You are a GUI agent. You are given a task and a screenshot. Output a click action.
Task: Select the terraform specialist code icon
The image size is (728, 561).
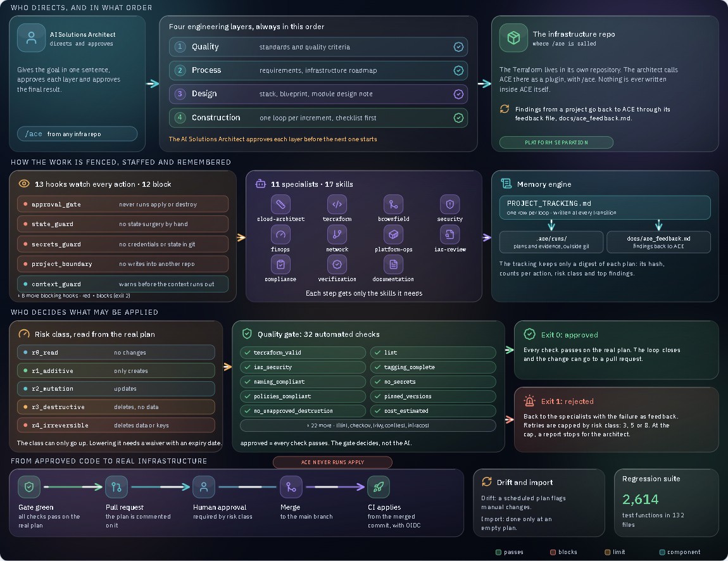point(337,205)
